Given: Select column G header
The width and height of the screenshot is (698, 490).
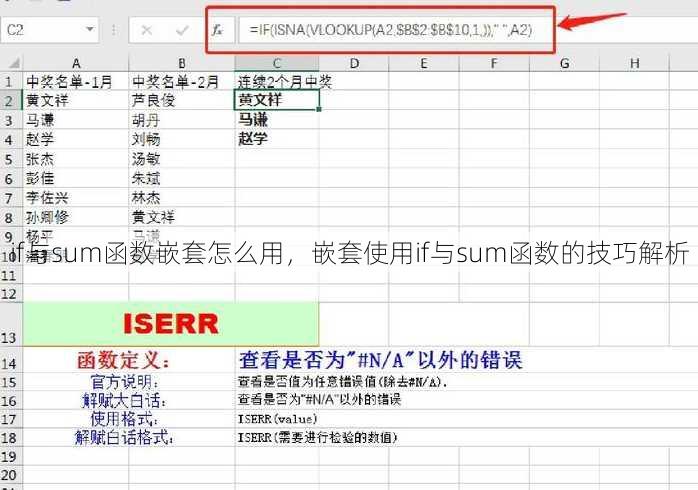Looking at the screenshot, I should 564,63.
